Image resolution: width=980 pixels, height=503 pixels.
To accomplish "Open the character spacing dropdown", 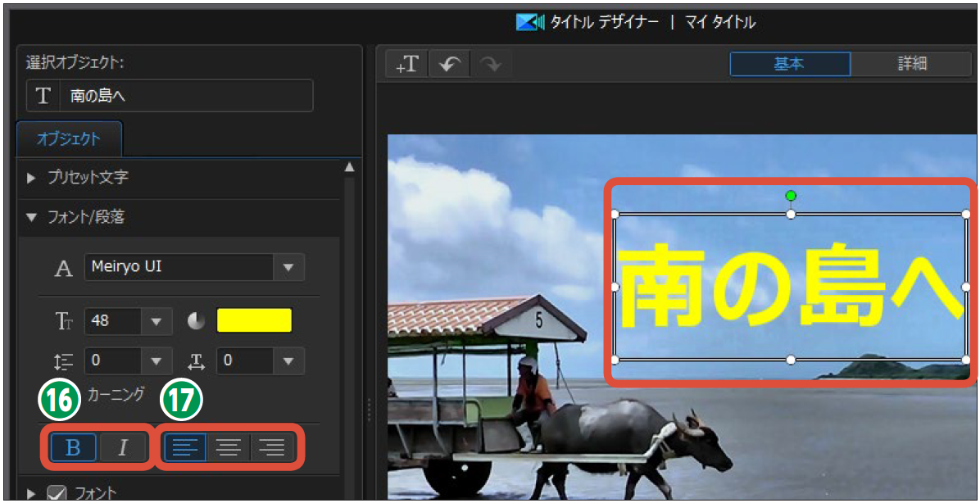I will point(288,360).
